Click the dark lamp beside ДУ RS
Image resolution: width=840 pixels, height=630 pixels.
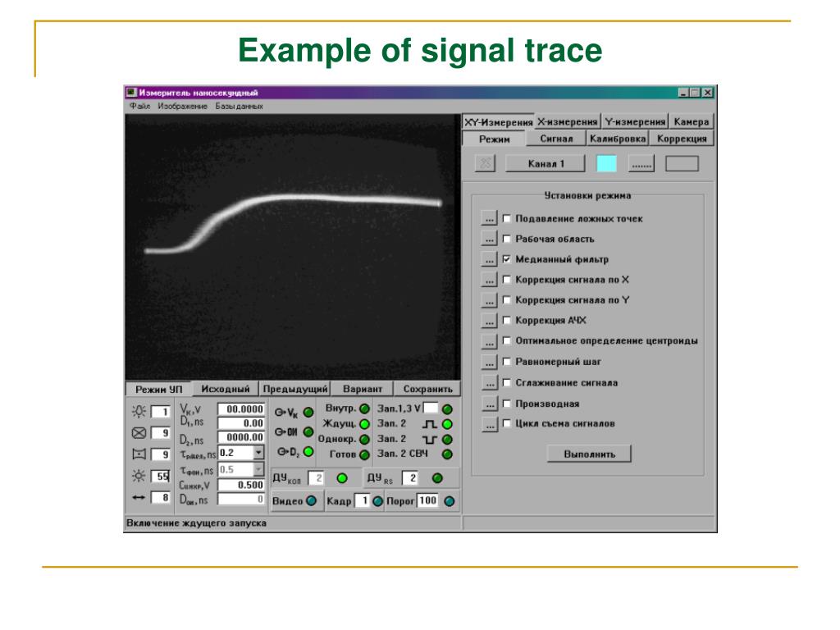pos(437,478)
